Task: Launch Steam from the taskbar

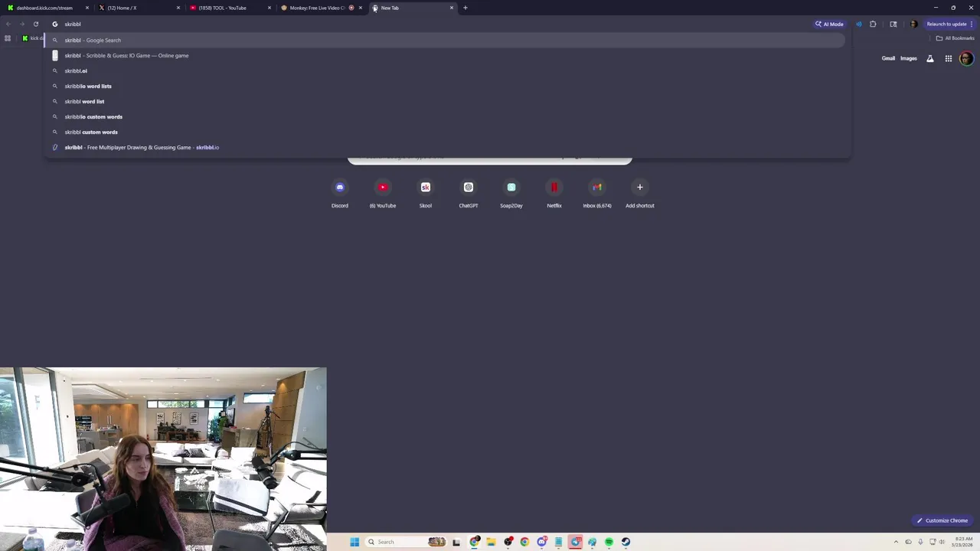Action: click(626, 542)
